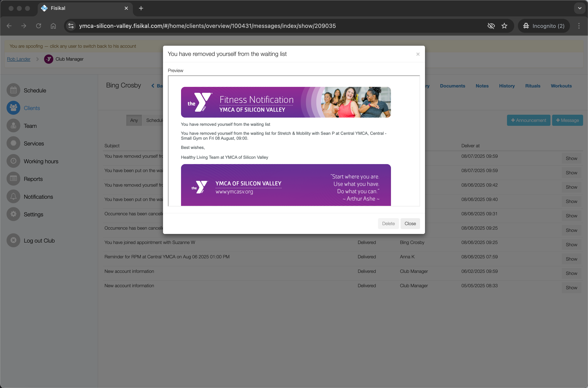Click the eye-slash tracking protection icon

(x=491, y=26)
